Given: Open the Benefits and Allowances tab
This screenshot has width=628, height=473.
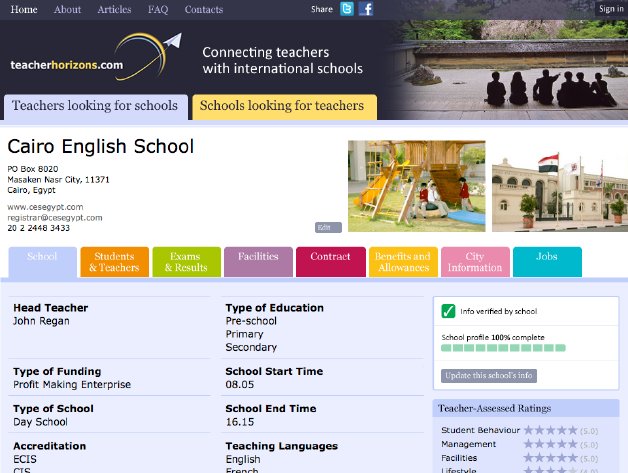Looking at the screenshot, I should (403, 262).
